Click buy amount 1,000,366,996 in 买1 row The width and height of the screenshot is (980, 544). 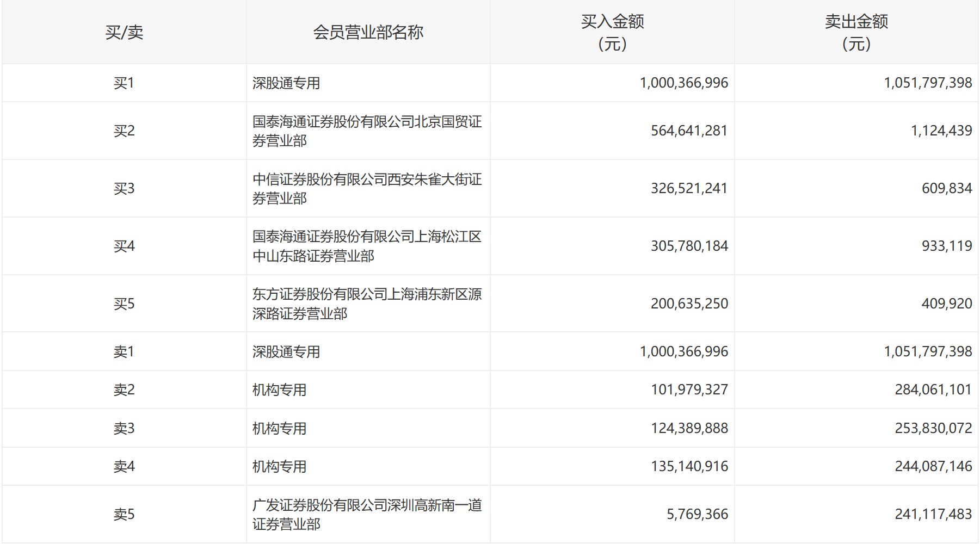pos(684,83)
